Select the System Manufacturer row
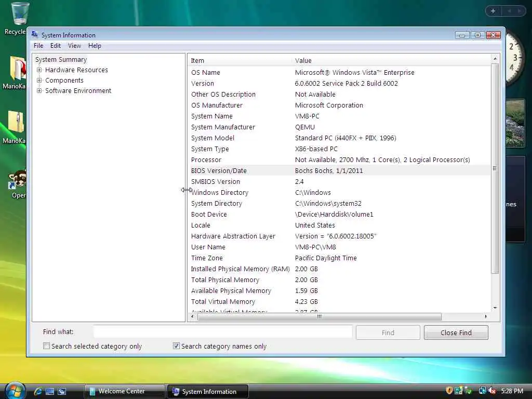 pyautogui.click(x=339, y=127)
